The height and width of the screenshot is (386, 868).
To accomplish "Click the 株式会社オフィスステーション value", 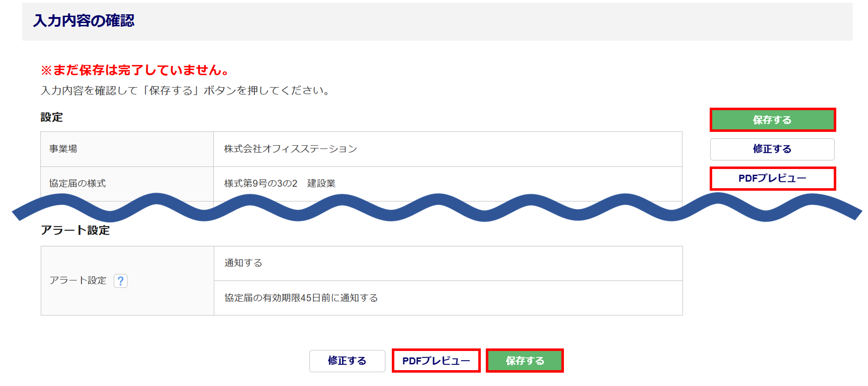I will point(290,149).
